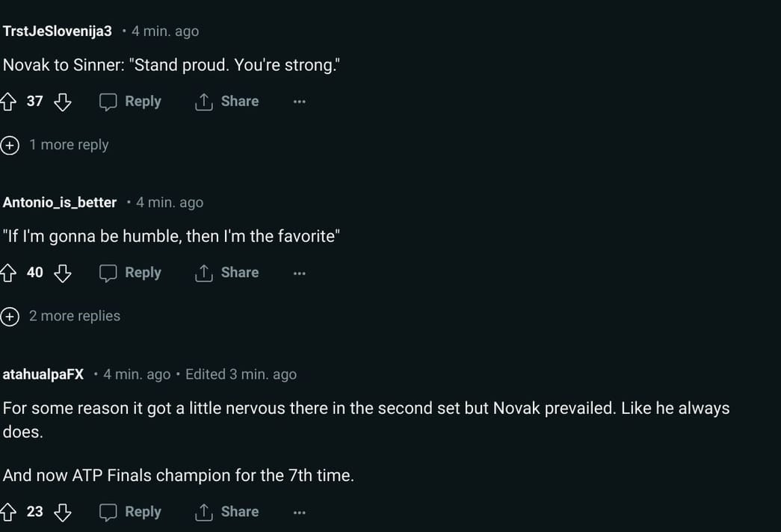
Task: Open TrstJeSlovenija3's profile
Action: (x=57, y=31)
